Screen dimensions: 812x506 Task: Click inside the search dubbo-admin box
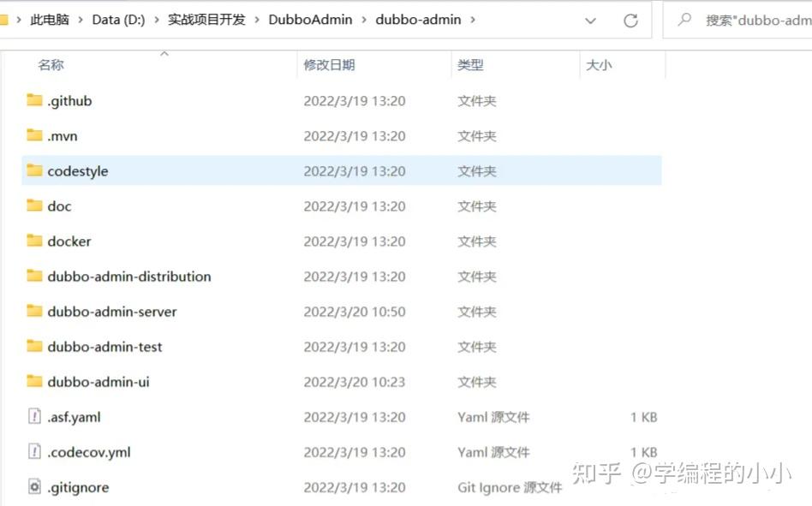pyautogui.click(x=745, y=20)
